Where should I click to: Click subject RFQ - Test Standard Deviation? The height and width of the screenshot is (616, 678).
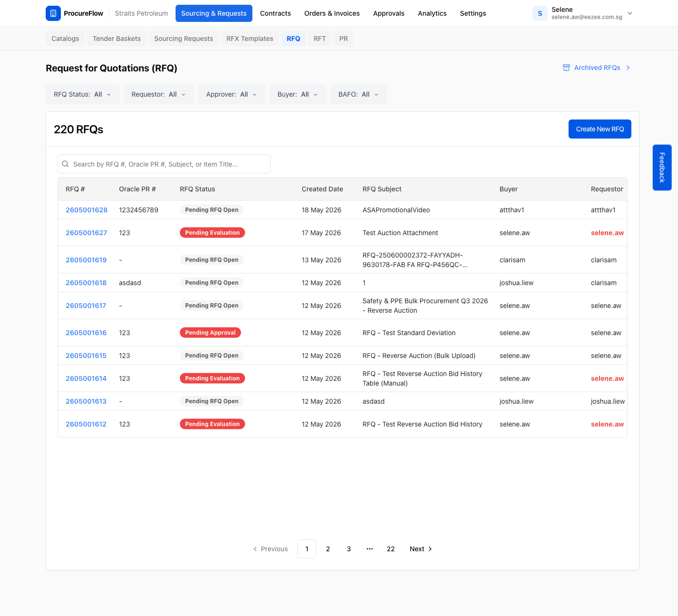click(x=409, y=333)
